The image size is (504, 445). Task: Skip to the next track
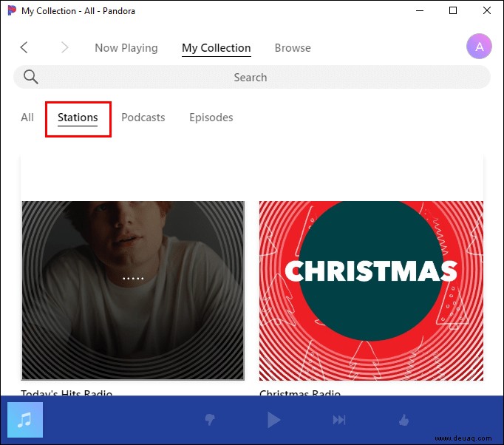[x=339, y=420]
